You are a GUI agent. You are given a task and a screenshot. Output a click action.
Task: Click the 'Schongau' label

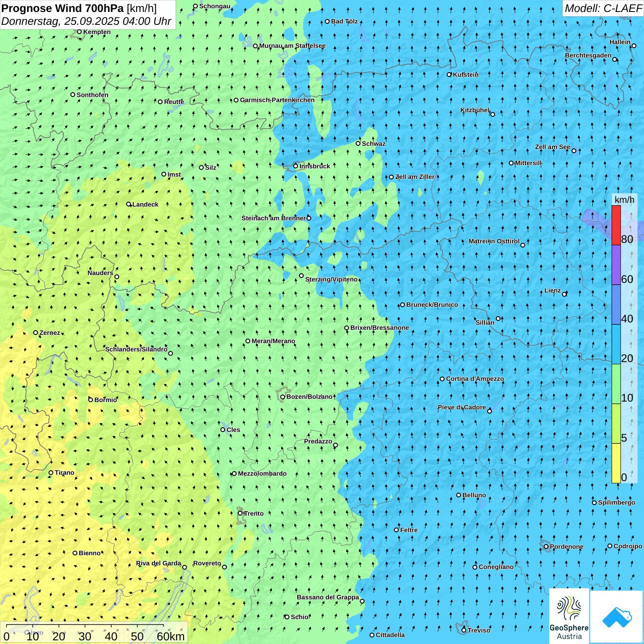[214, 6]
